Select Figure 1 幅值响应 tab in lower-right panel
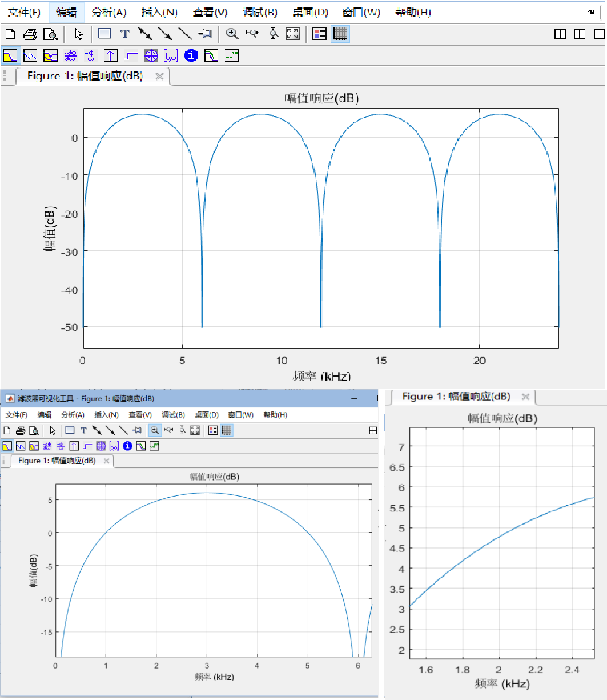The image size is (607, 700). 456,397
